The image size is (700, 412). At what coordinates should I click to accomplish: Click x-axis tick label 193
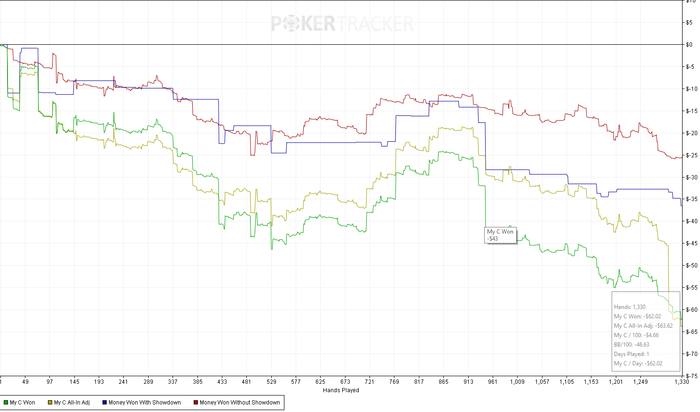[x=99, y=382]
